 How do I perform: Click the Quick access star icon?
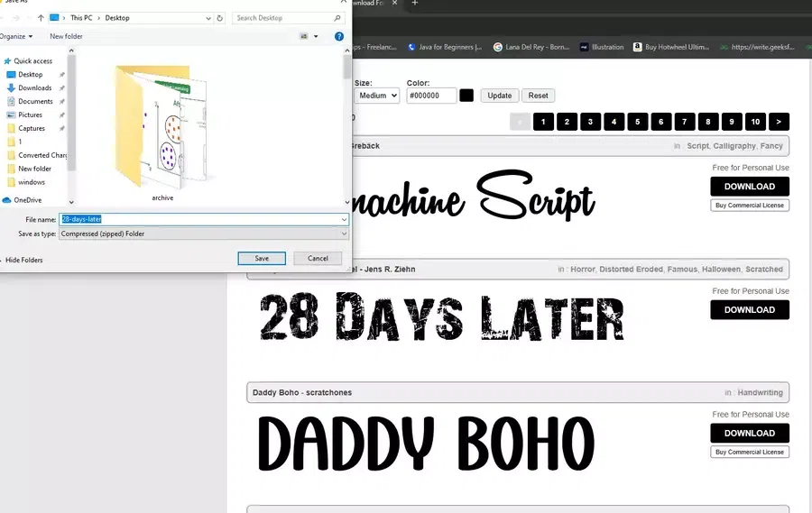[7, 61]
